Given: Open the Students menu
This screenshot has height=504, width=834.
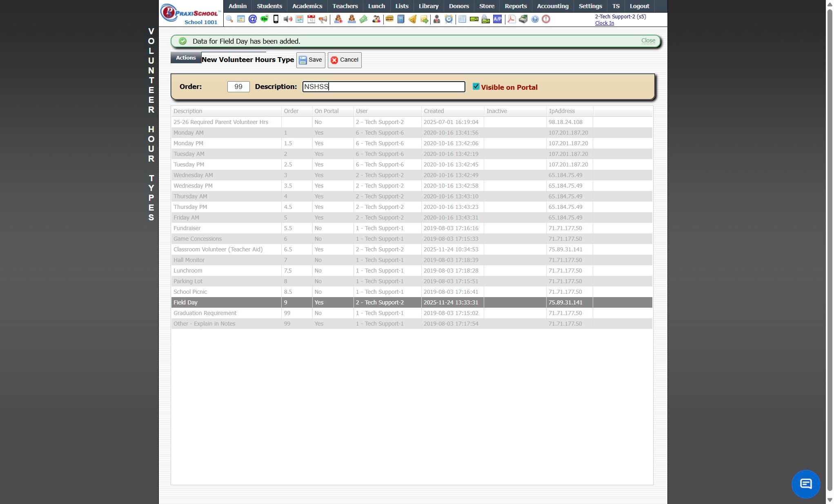Looking at the screenshot, I should [x=269, y=6].
